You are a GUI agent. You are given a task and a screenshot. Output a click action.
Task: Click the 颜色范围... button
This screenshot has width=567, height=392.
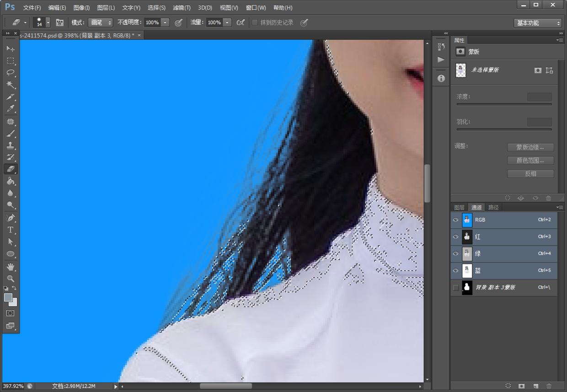530,161
